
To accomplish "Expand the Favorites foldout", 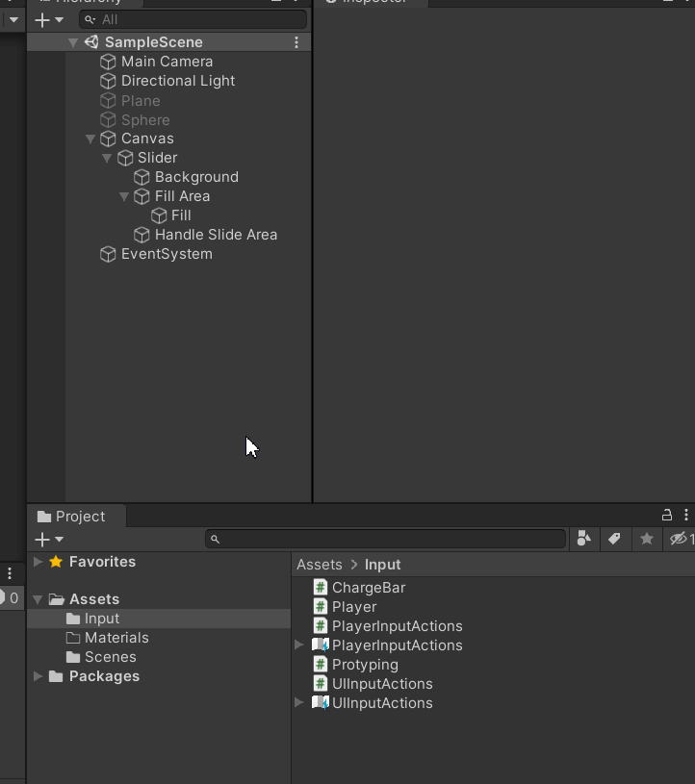I will 38,562.
